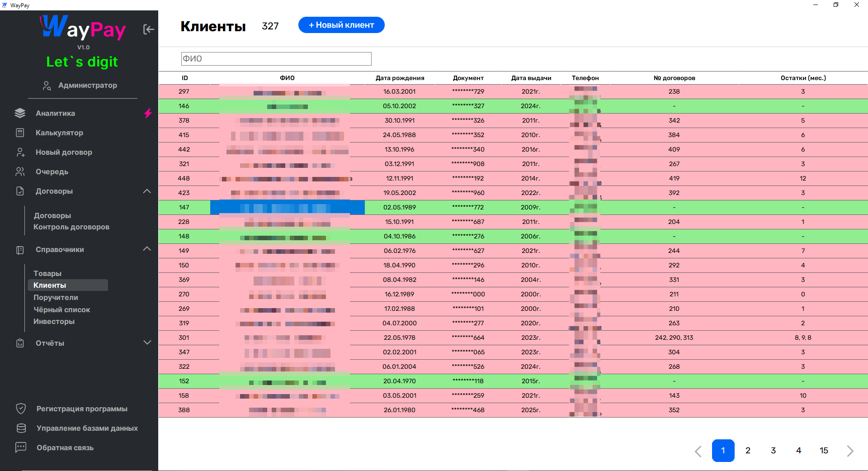Click the Новый клиент button
Screen dimensions: 868x471
pos(341,25)
